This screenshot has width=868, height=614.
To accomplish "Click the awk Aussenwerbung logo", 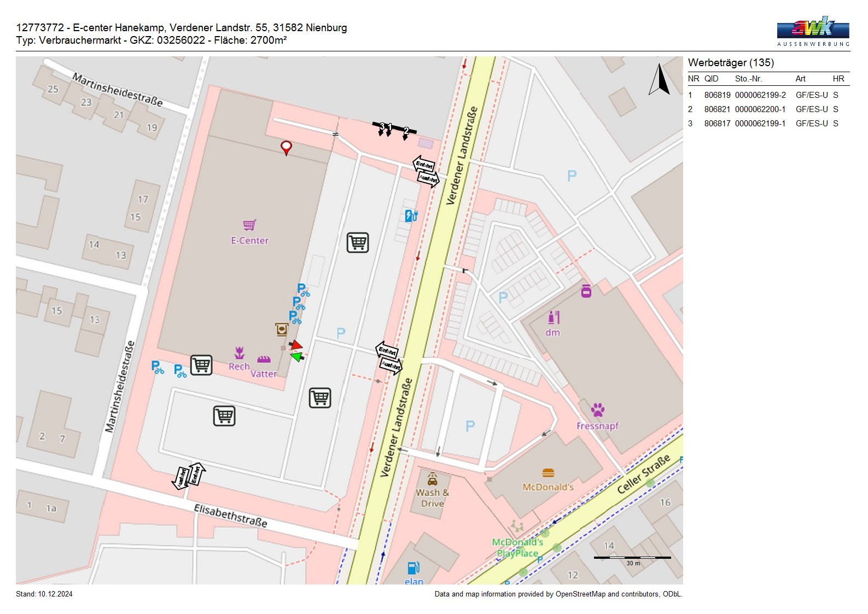I will [x=813, y=31].
